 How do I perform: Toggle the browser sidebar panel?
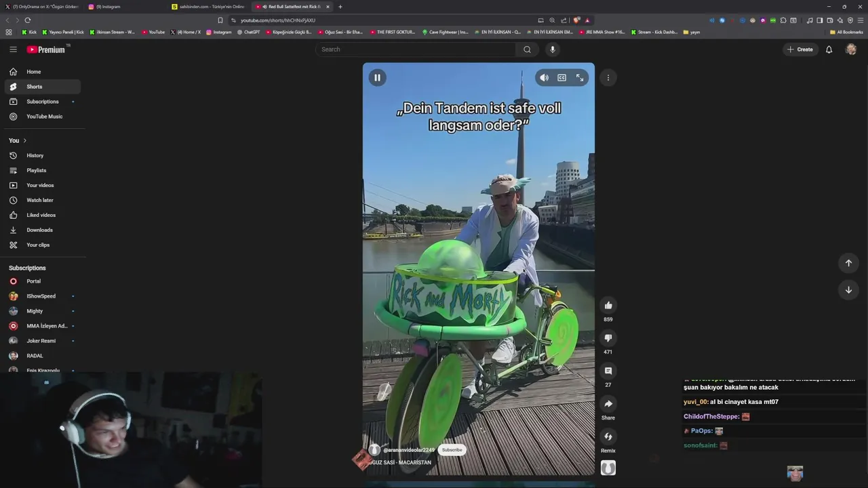pos(820,20)
